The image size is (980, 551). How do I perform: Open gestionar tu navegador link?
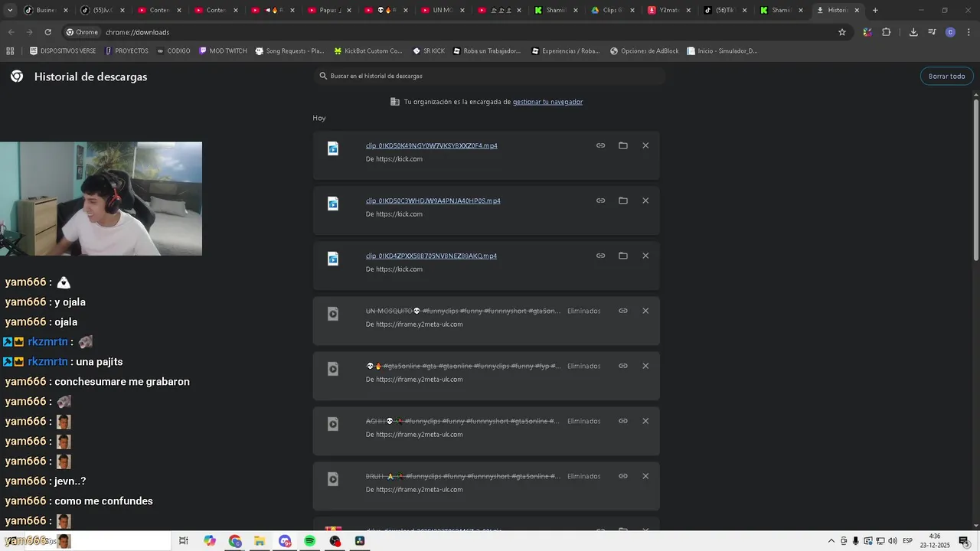click(x=547, y=102)
